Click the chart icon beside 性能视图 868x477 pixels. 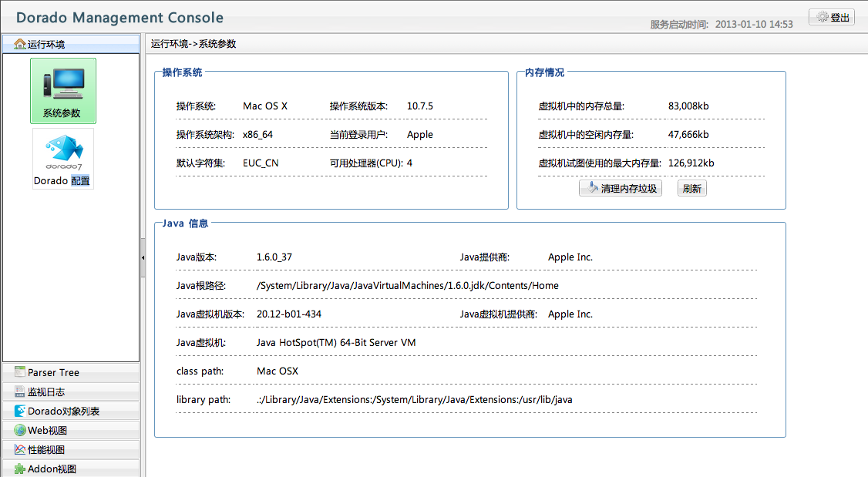coord(20,449)
